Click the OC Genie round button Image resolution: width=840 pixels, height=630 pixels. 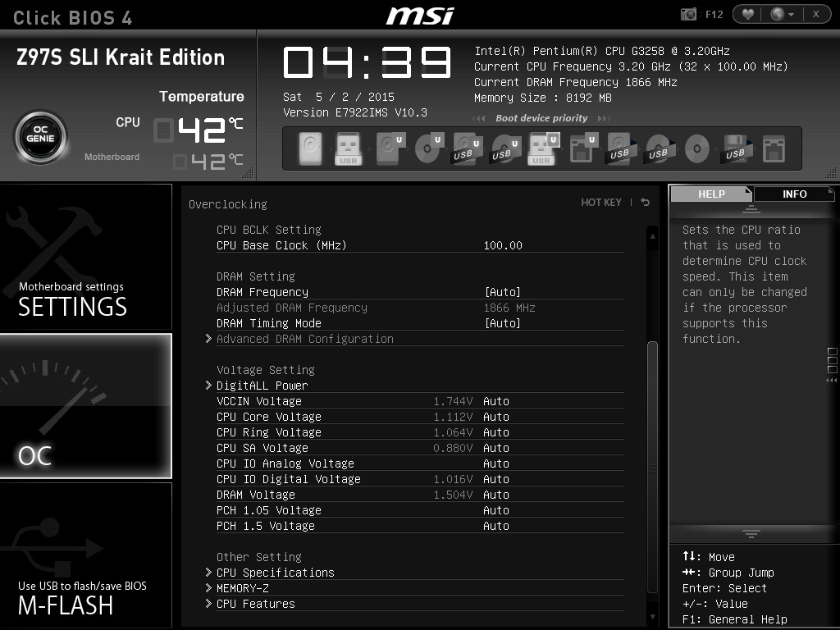pos(41,138)
